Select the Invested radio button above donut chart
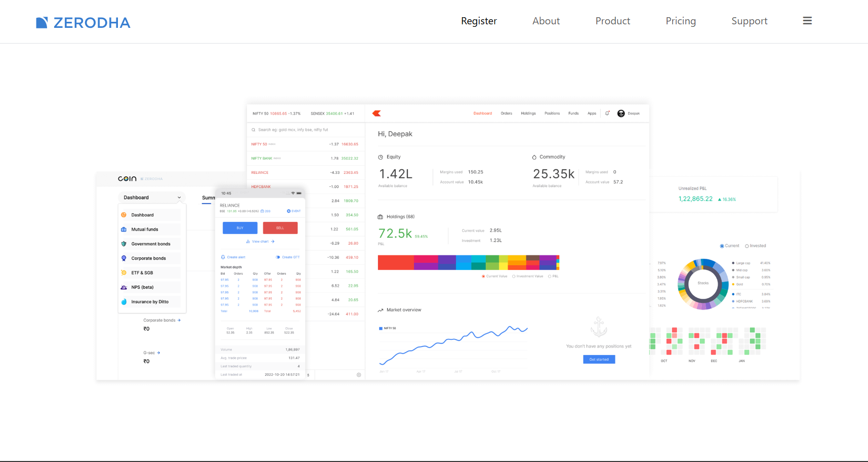The width and height of the screenshot is (868, 462). (x=747, y=246)
